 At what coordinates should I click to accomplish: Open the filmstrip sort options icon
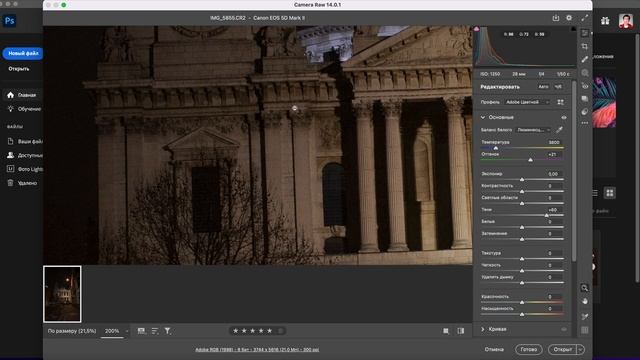click(x=155, y=331)
